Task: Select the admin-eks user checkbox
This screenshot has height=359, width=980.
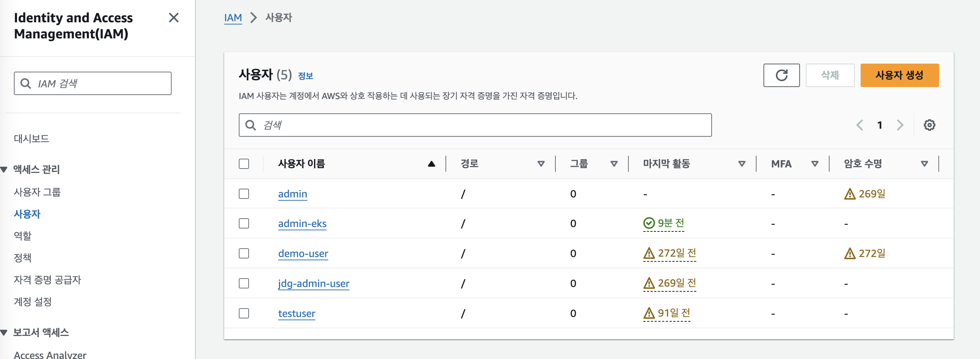Action: click(x=244, y=223)
